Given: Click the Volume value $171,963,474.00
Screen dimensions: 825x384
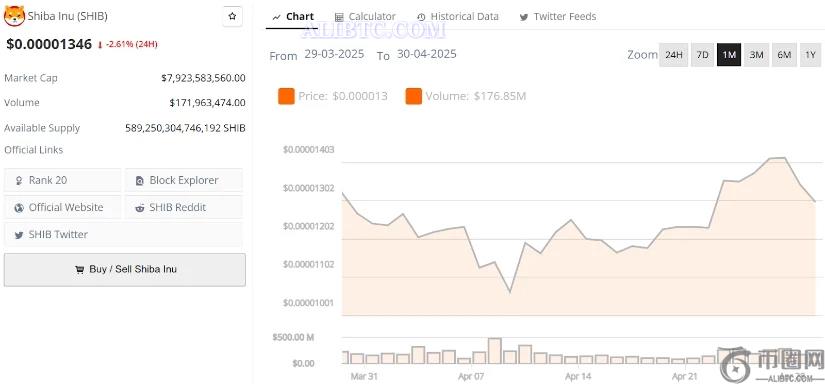Looking at the screenshot, I should click(x=207, y=103).
